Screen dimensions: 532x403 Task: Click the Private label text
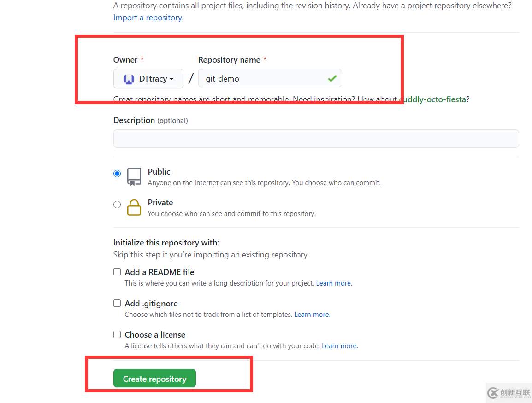pos(160,203)
